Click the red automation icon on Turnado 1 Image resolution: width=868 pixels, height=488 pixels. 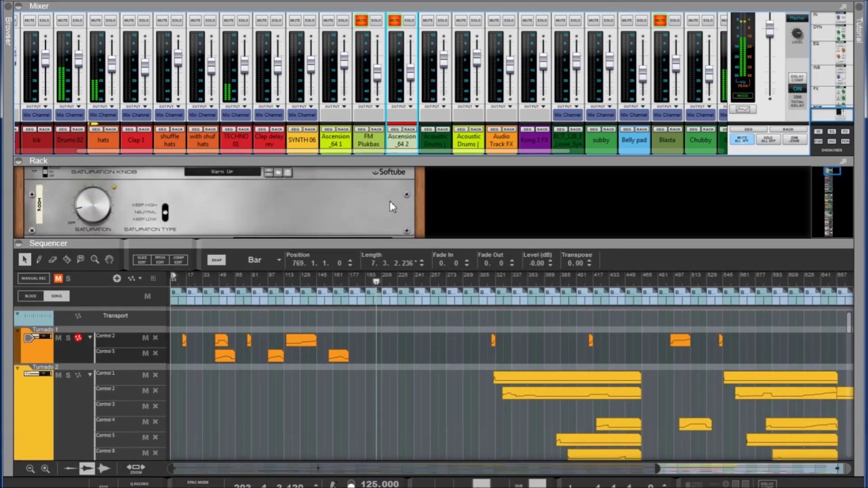(78, 338)
